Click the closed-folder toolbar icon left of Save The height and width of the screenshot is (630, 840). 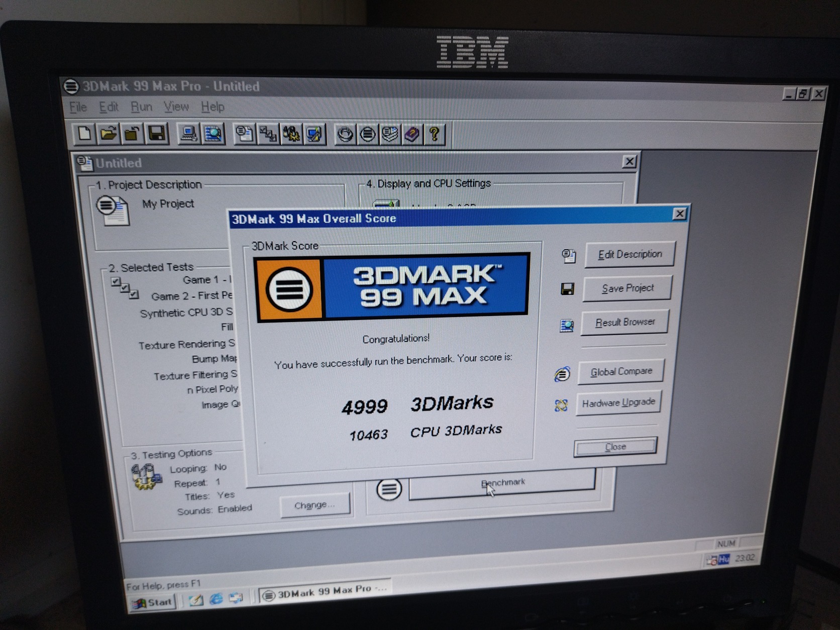pyautogui.click(x=132, y=134)
